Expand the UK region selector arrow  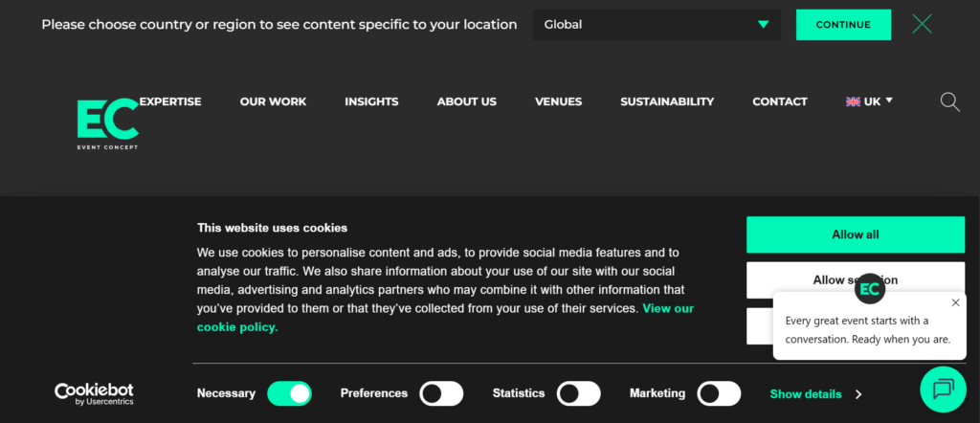point(889,100)
